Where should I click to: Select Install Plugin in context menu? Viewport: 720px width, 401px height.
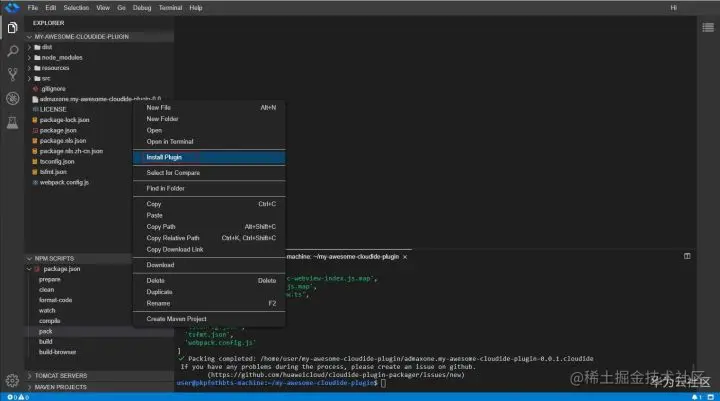tap(209, 157)
